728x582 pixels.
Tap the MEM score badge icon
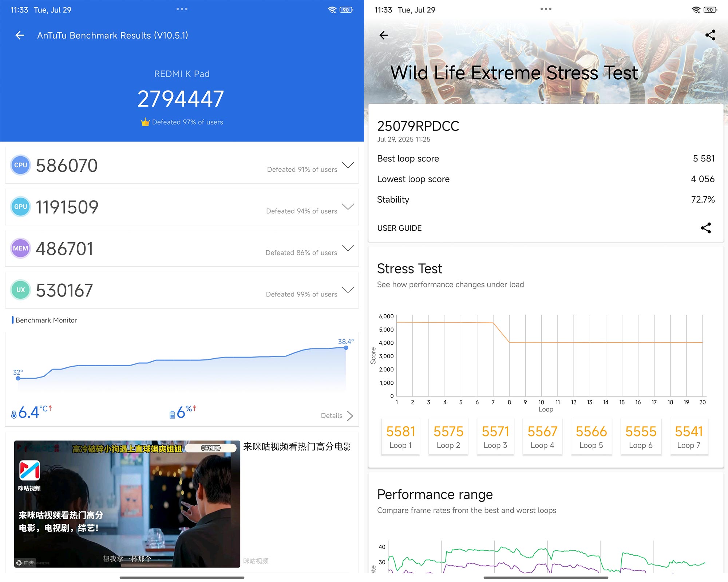point(20,248)
